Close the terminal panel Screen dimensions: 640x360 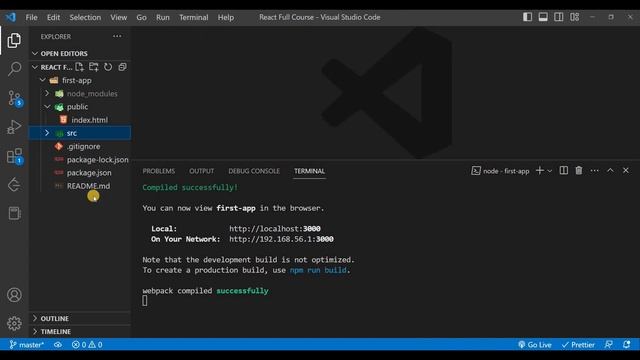pos(626,171)
